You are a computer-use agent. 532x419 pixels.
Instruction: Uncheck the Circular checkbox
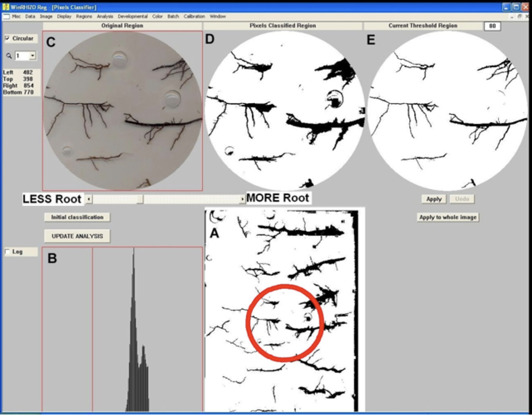[x=8, y=39]
